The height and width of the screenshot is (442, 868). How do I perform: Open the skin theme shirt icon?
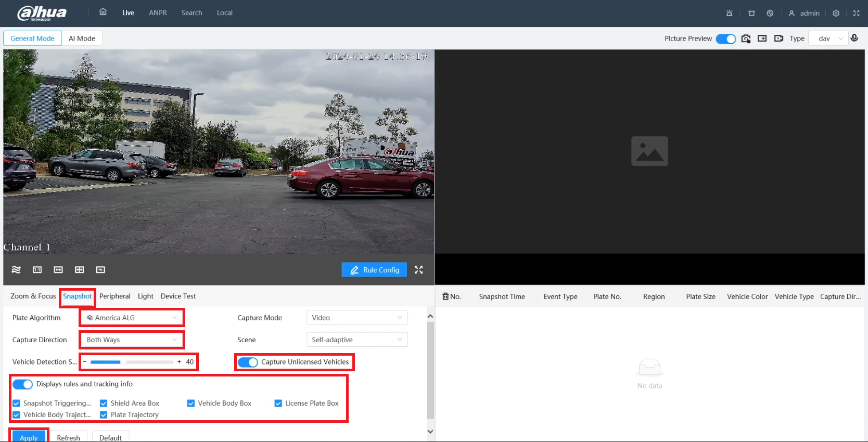tap(751, 13)
